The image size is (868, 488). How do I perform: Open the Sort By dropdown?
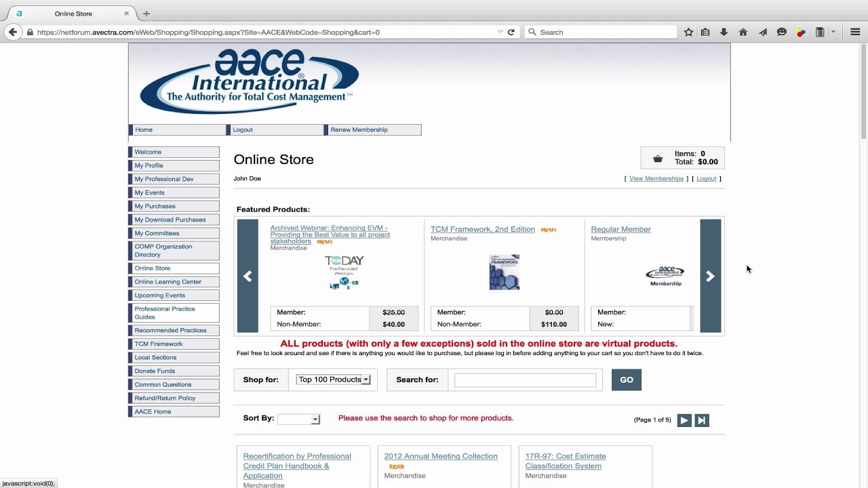(298, 420)
